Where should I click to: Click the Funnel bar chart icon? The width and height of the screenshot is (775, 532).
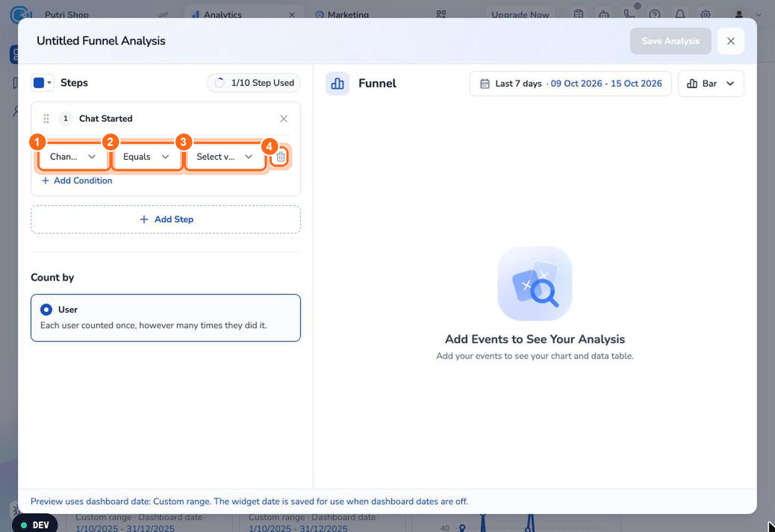(337, 84)
